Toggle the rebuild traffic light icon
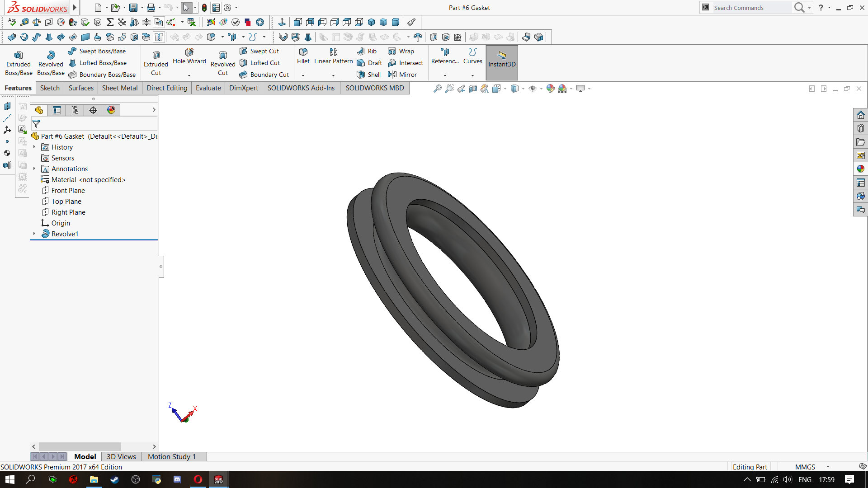This screenshot has height=488, width=868. [204, 8]
